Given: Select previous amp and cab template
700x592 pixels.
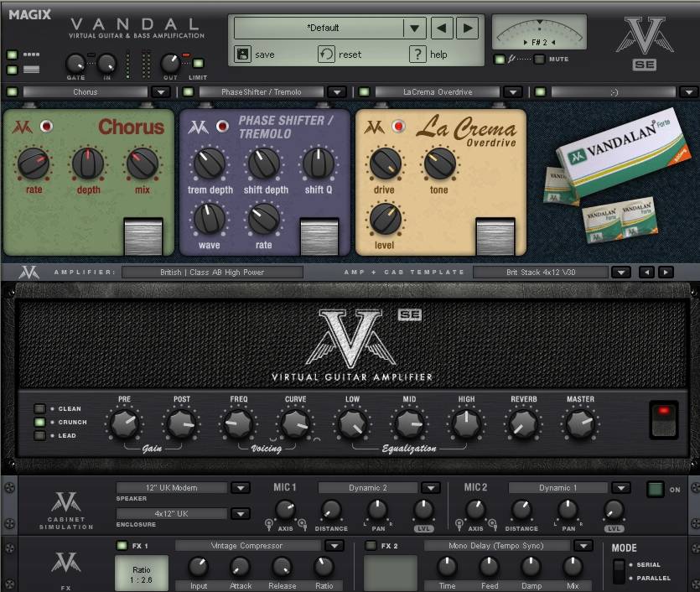Looking at the screenshot, I should click(646, 272).
